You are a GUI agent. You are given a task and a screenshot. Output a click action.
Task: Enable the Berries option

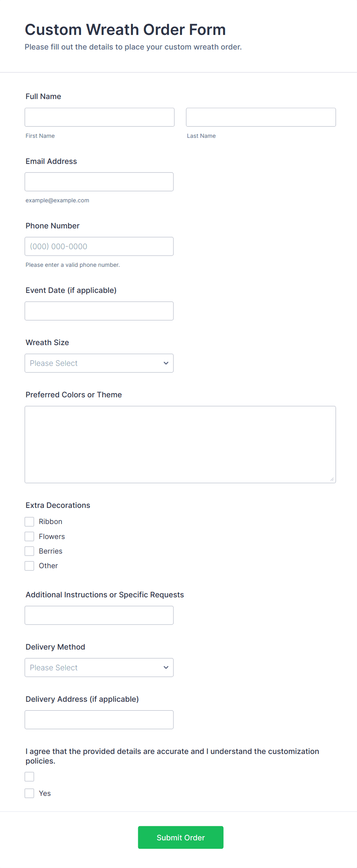coord(30,551)
